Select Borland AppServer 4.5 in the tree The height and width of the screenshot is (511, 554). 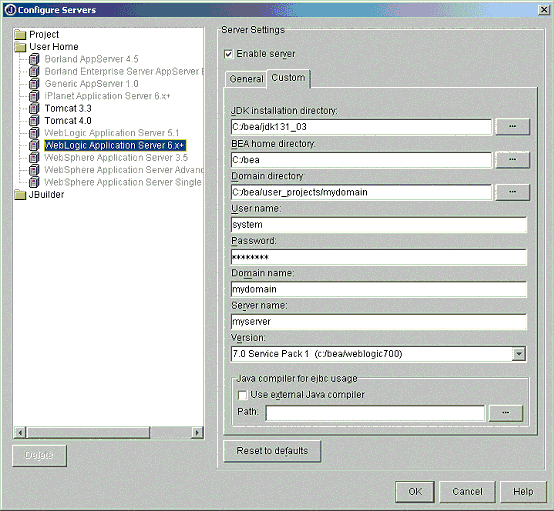pos(91,59)
